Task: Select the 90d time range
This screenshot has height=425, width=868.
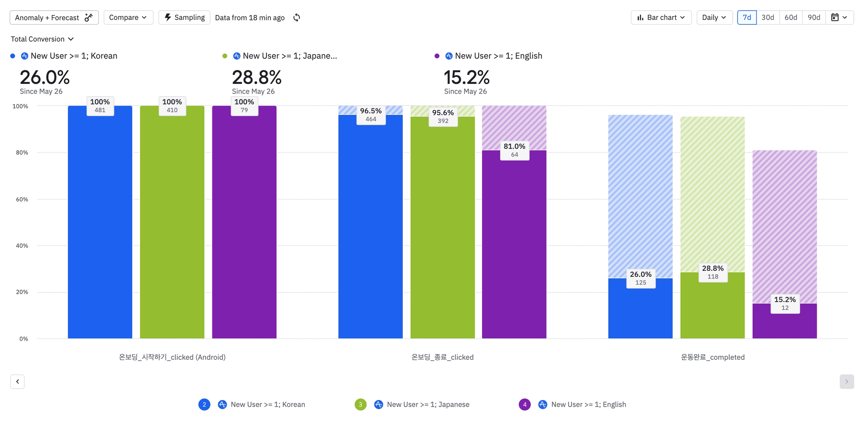Action: tap(814, 17)
